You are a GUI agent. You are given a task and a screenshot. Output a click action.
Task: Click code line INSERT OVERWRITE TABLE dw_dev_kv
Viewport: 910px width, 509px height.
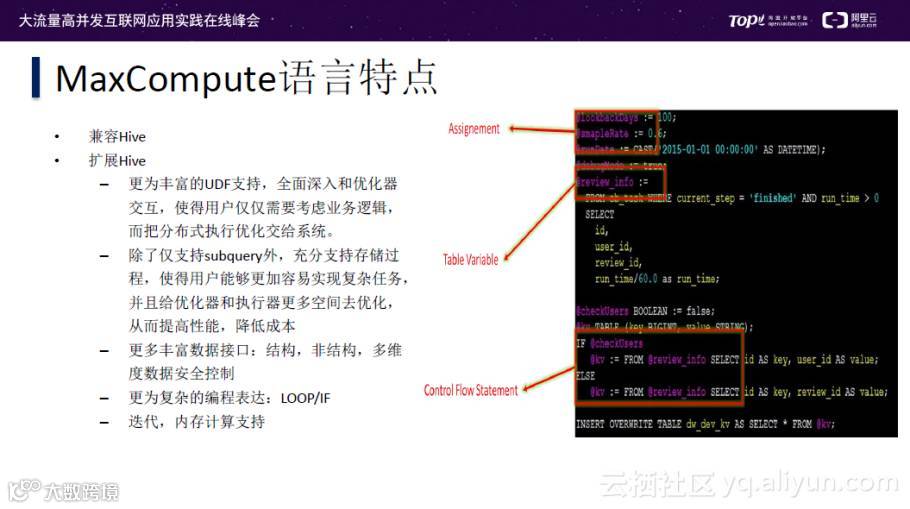(x=705, y=425)
